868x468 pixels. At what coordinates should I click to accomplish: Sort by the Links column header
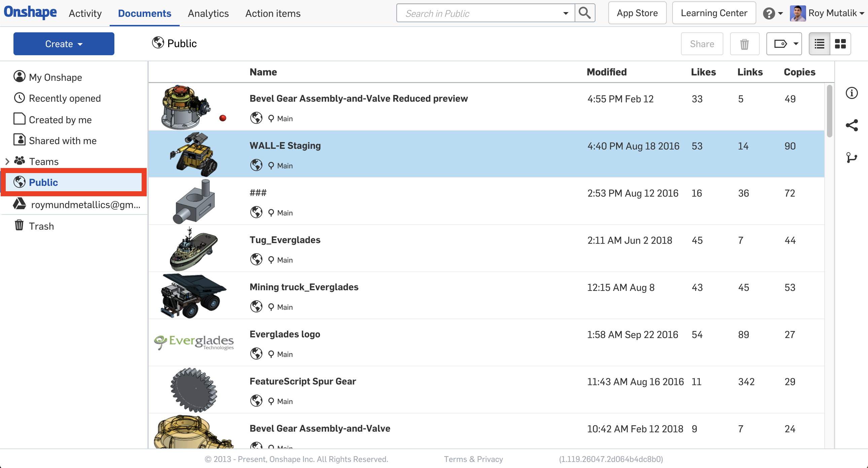[x=750, y=72]
